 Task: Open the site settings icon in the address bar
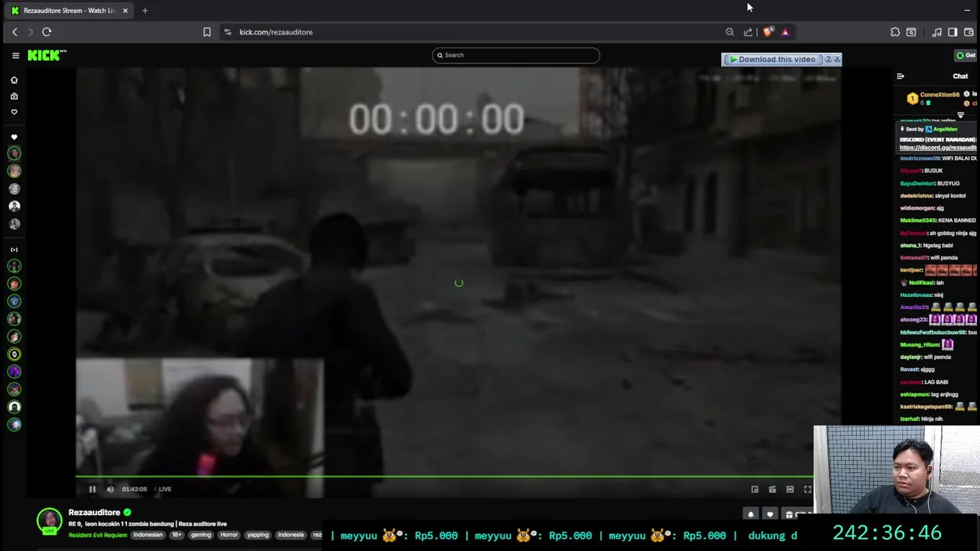point(227,32)
